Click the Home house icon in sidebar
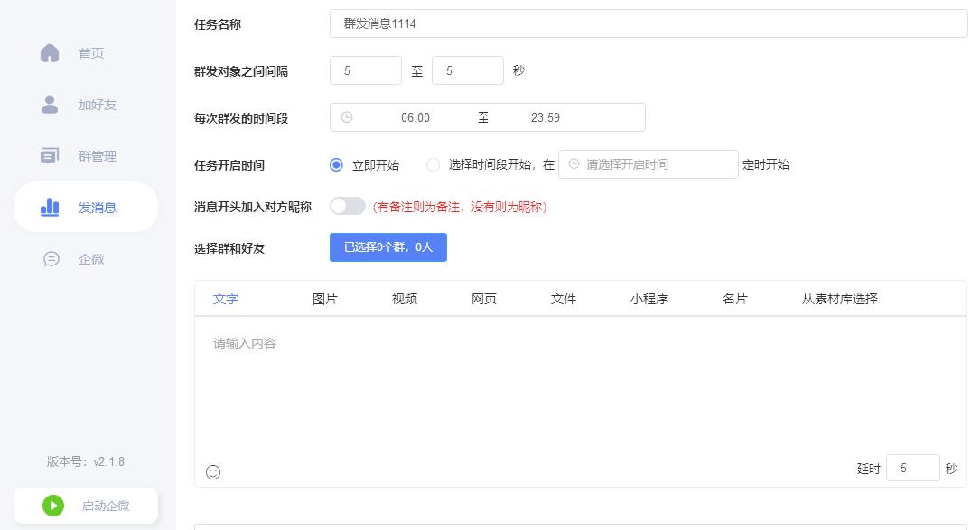Viewport: 980px width, 530px height. tap(50, 53)
